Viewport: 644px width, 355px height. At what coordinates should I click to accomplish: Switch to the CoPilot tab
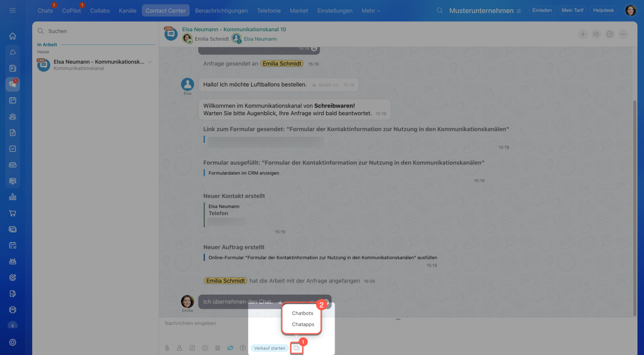pos(71,11)
